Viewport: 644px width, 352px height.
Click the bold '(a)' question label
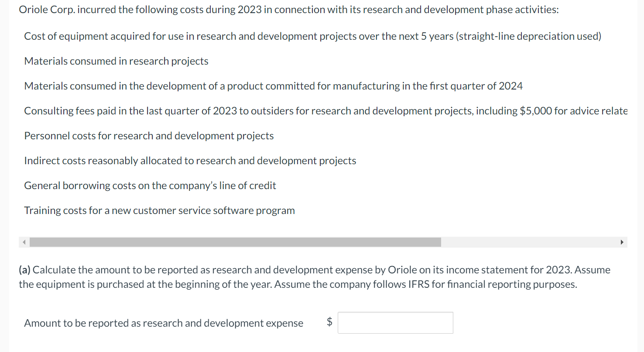point(25,270)
